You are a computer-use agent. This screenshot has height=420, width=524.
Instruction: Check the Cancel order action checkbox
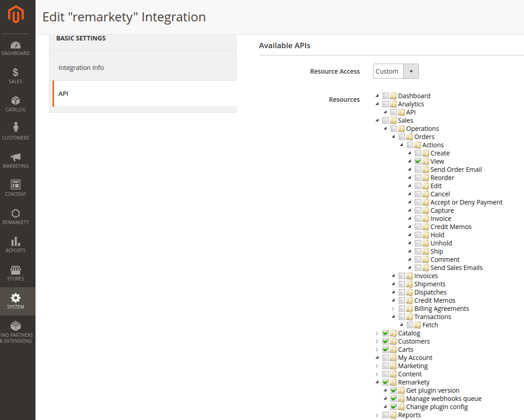click(x=418, y=194)
